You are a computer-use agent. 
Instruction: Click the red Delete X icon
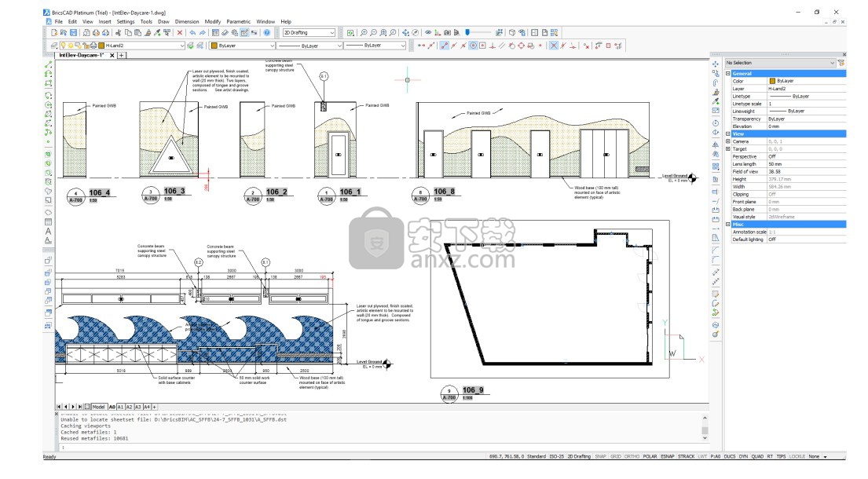click(179, 33)
